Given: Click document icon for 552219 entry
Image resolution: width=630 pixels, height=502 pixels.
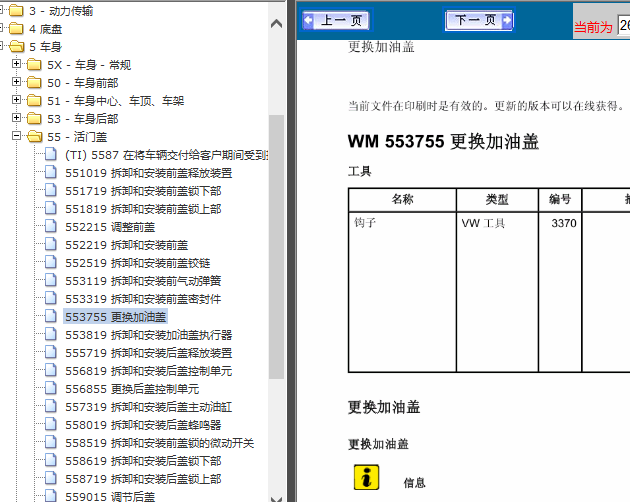Looking at the screenshot, I should 51,244.
